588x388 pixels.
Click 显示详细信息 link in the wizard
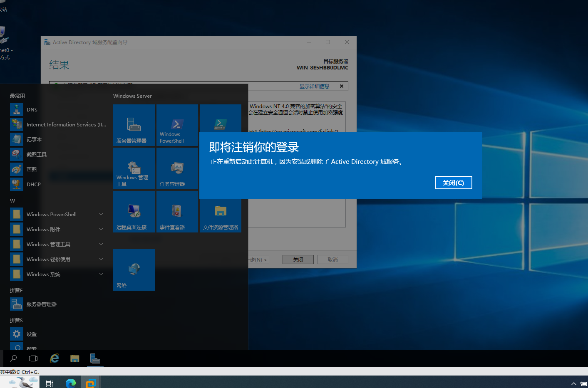(x=315, y=86)
